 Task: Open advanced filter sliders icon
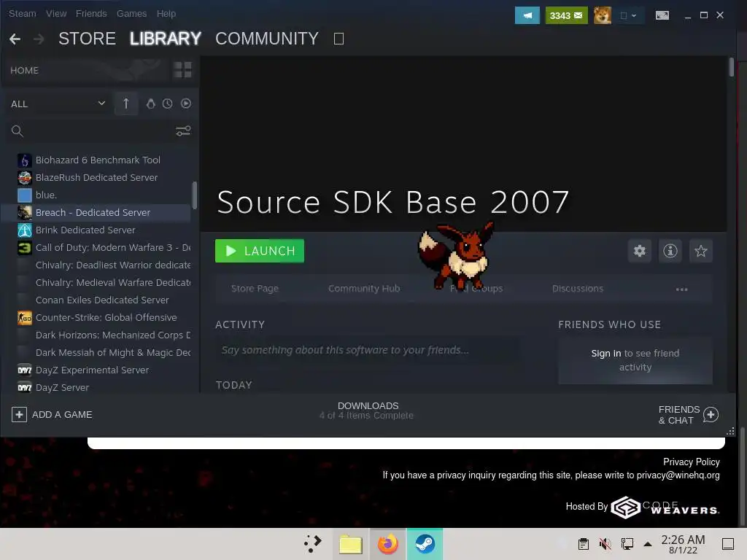(183, 131)
